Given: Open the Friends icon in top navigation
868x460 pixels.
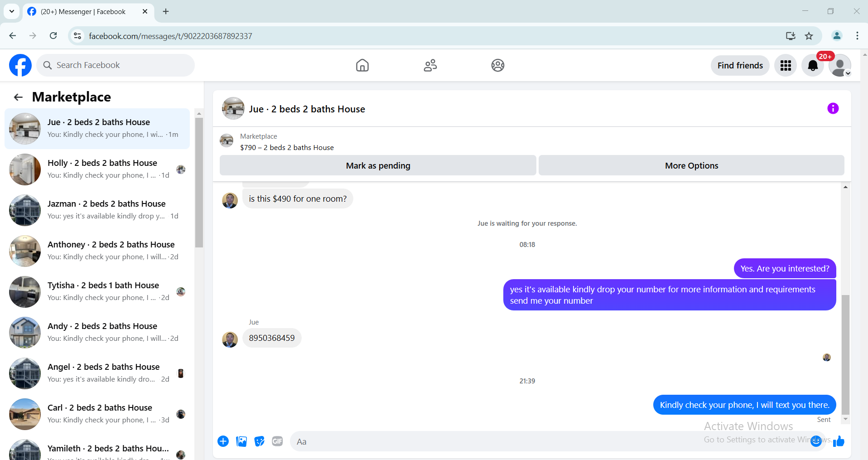Looking at the screenshot, I should tap(430, 65).
